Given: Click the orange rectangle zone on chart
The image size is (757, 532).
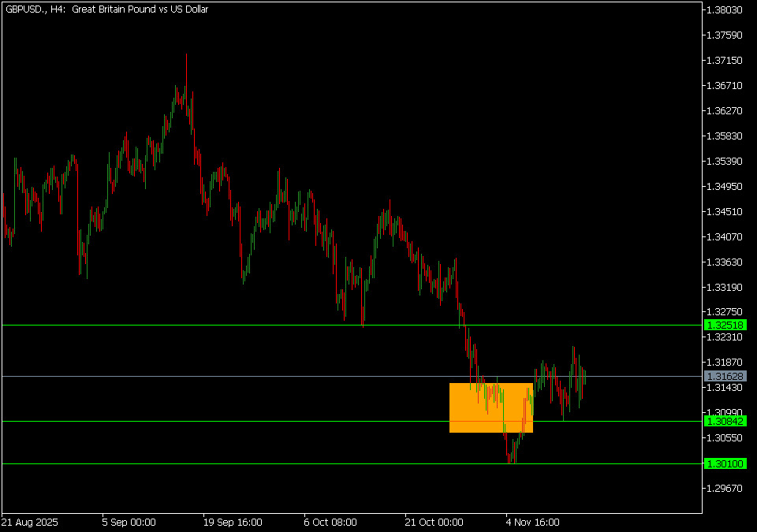Looking at the screenshot, I should pyautogui.click(x=490, y=407).
